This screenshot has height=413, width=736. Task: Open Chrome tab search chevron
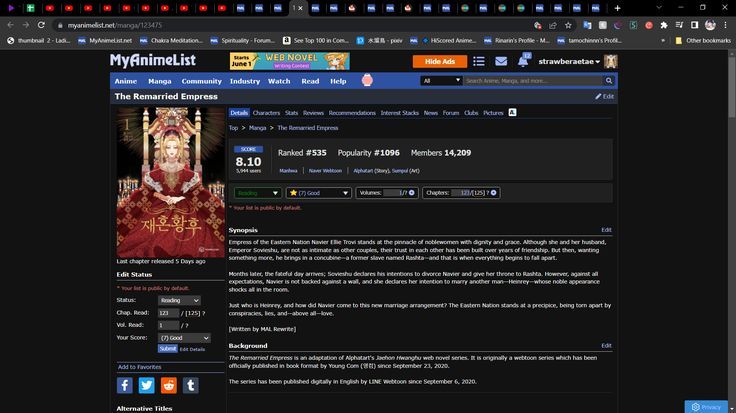click(659, 8)
